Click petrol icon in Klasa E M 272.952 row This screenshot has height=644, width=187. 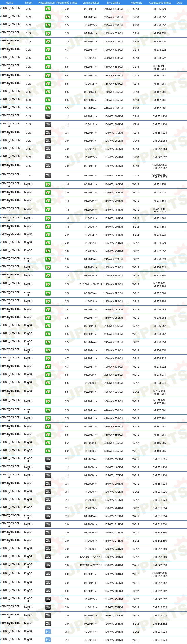(x=48, y=251)
